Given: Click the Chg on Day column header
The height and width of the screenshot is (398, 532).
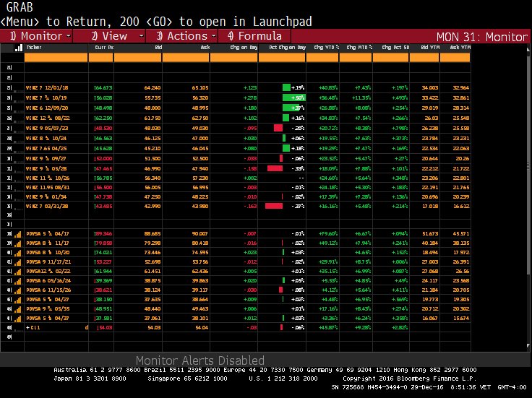Looking at the screenshot, I should [244, 48].
